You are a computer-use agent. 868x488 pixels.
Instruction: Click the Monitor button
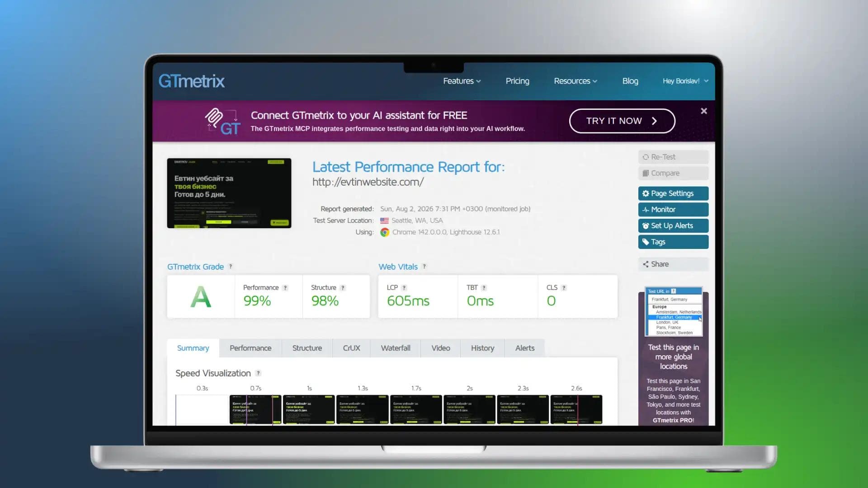(673, 210)
